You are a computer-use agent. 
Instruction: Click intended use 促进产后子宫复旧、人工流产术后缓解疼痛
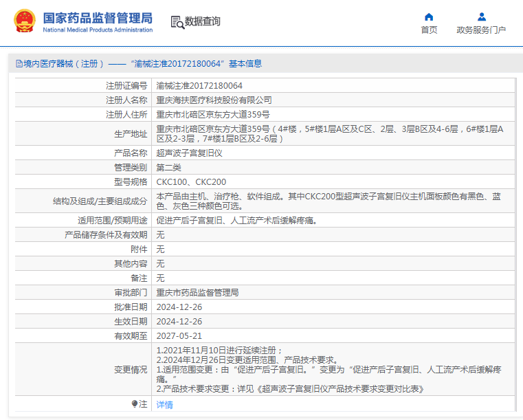[x=236, y=221]
